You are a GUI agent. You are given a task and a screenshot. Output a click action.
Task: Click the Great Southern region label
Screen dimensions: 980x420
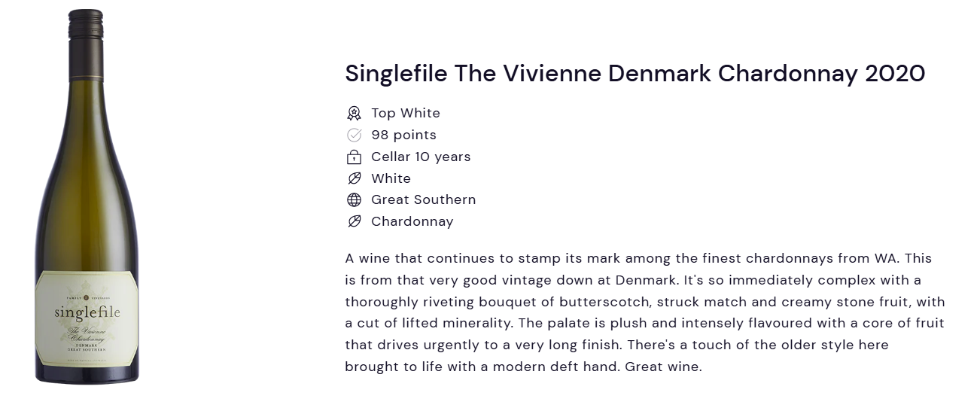click(x=423, y=199)
